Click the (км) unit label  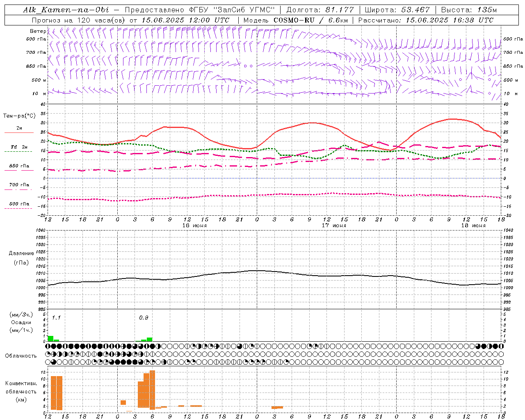pos(21,399)
